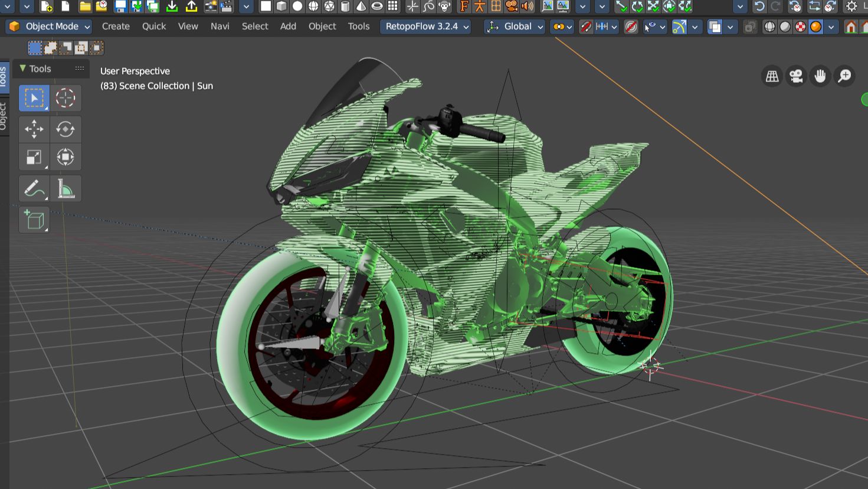Pick the Annotate pencil tool
This screenshot has height=489, width=868.
(34, 189)
